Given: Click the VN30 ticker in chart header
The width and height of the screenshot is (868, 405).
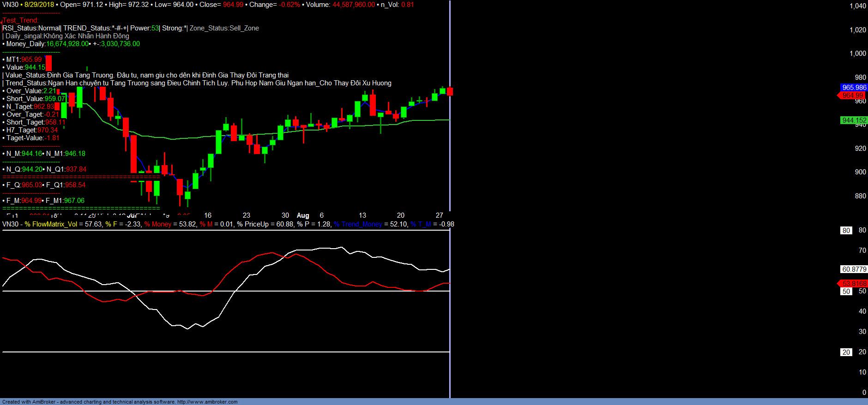Looking at the screenshot, I should click(10, 5).
